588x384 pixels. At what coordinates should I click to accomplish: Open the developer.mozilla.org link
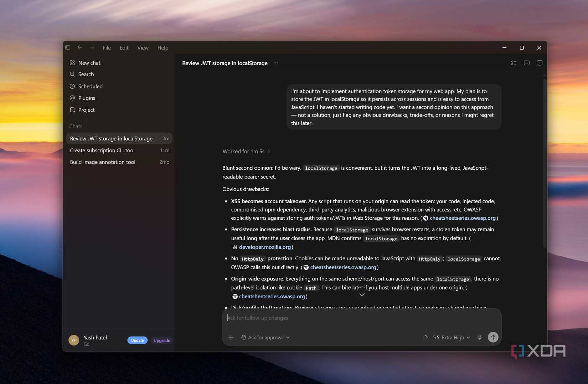[x=265, y=247]
